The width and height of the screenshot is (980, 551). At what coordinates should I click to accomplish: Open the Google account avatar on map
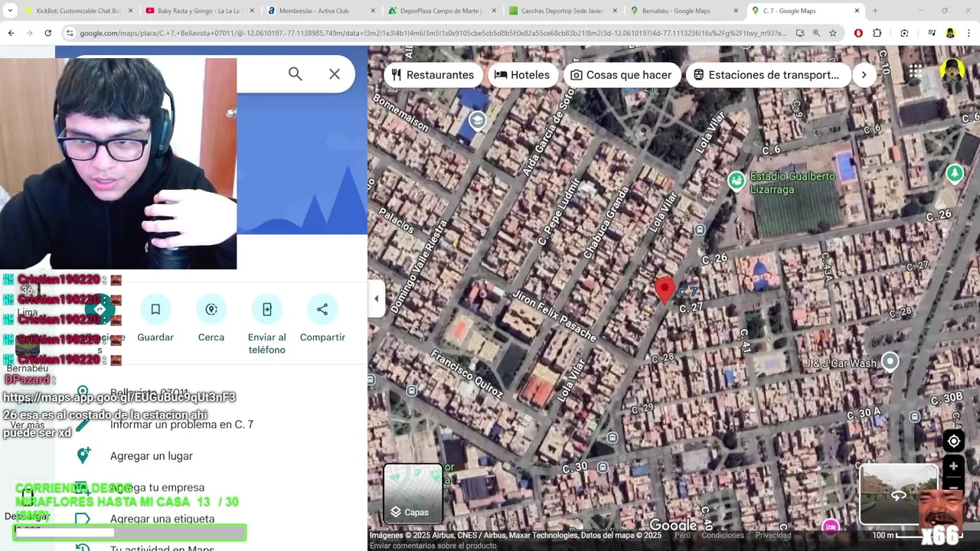pyautogui.click(x=952, y=72)
